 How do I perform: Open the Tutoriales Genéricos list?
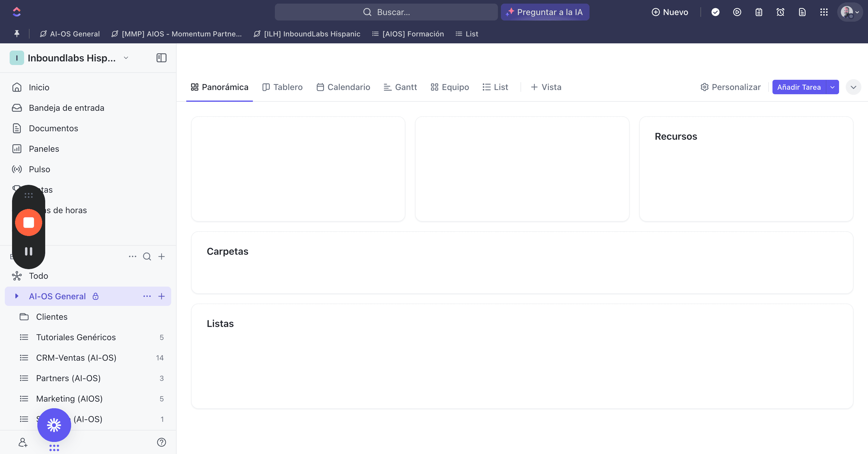coord(88,337)
